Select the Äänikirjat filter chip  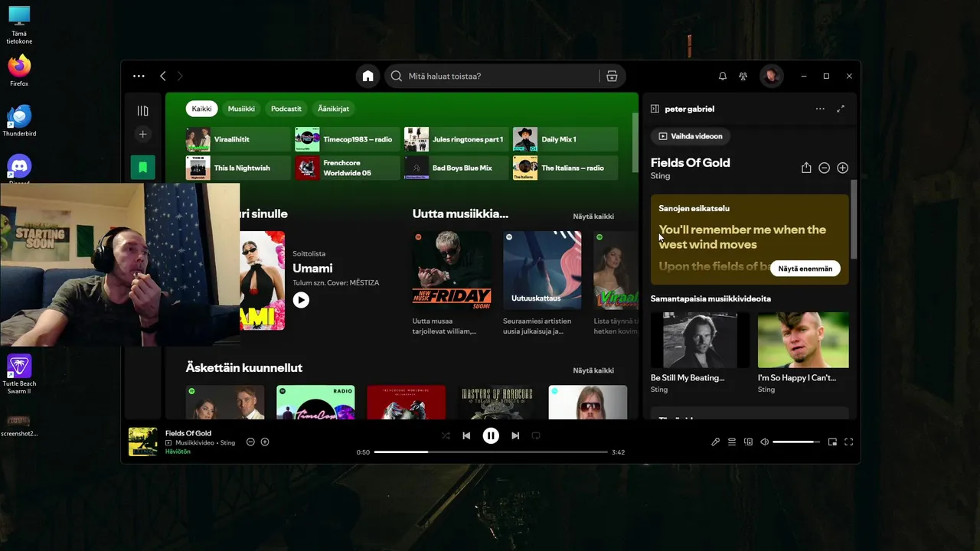(x=334, y=109)
